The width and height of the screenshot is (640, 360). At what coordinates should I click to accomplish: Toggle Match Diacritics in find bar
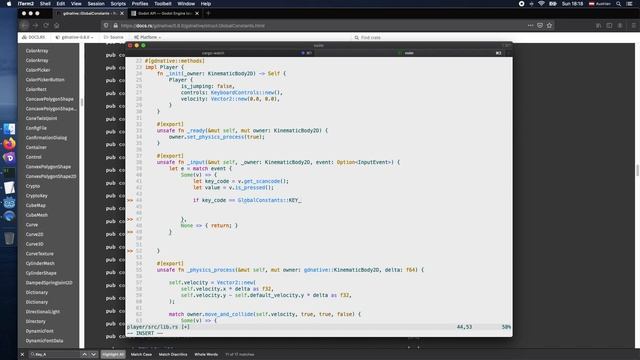[x=173, y=354]
